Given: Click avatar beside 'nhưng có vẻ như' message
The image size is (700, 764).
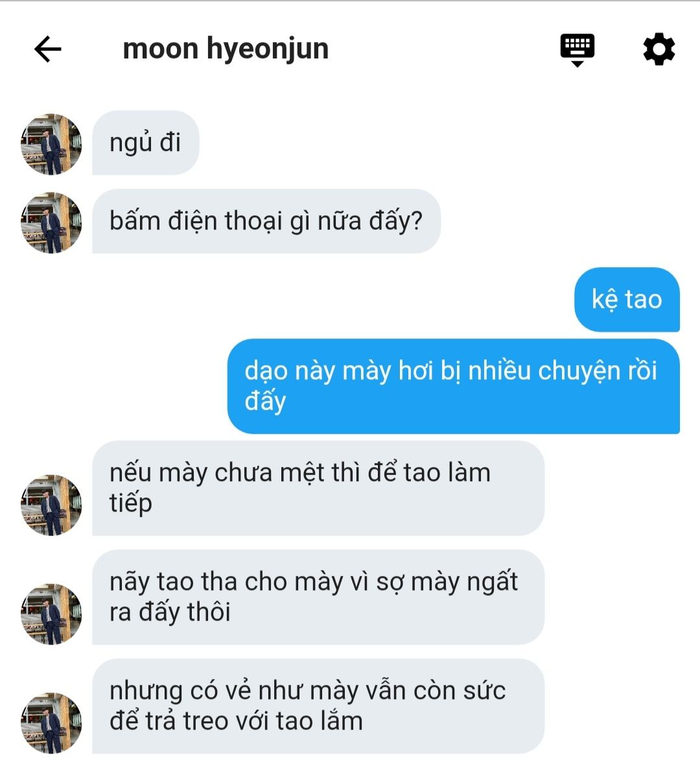Looking at the screenshot, I should (x=51, y=723).
